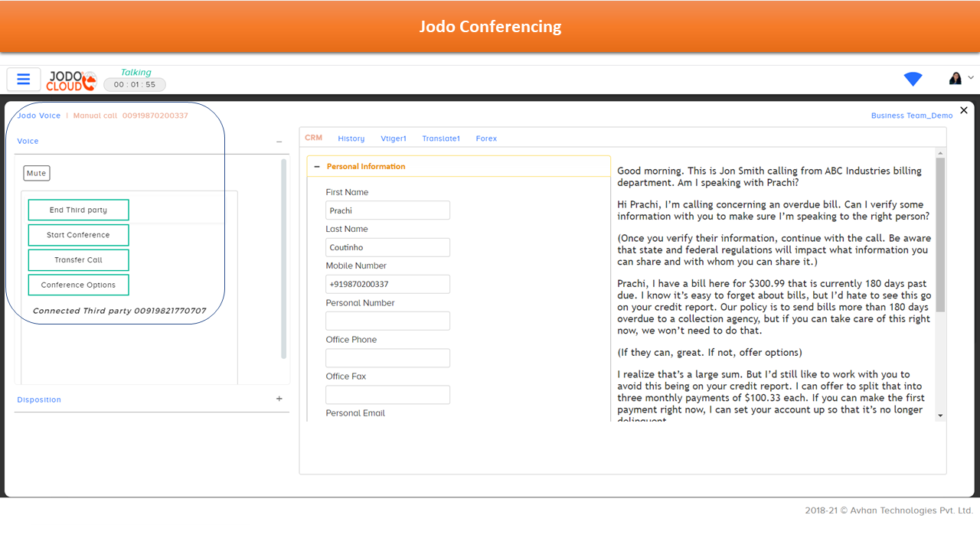Viewport: 980px width, 551px height.
Task: Collapse the Voice section
Action: (x=279, y=142)
